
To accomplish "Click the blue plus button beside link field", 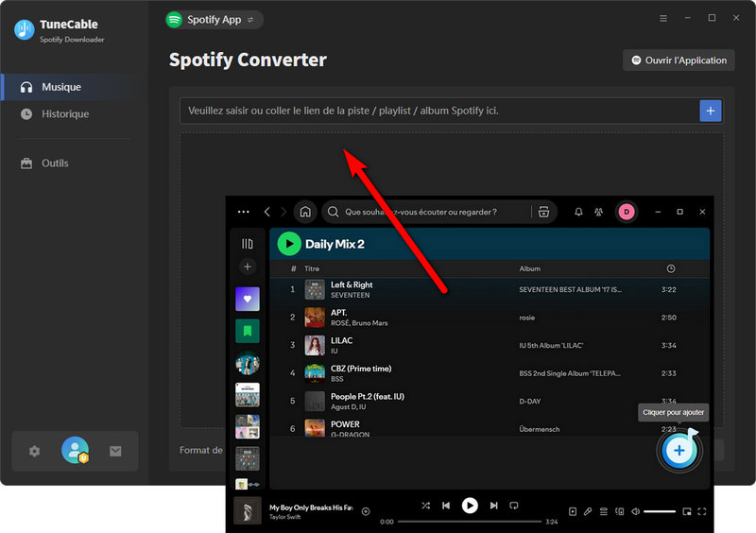I will click(x=710, y=111).
